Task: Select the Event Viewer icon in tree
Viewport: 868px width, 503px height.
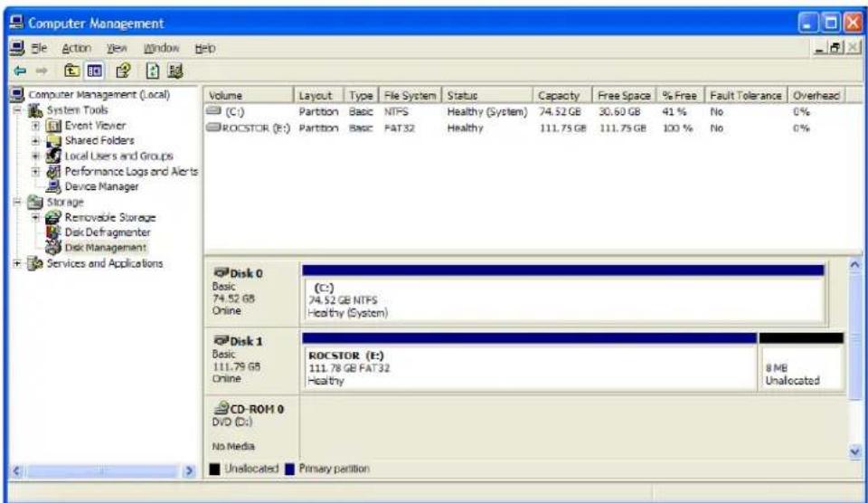Action: point(53,126)
